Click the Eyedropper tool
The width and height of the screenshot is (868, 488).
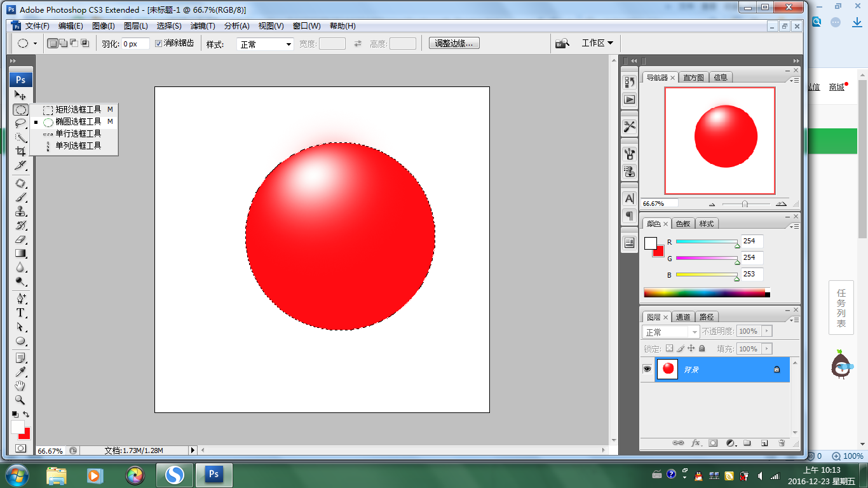coord(20,372)
